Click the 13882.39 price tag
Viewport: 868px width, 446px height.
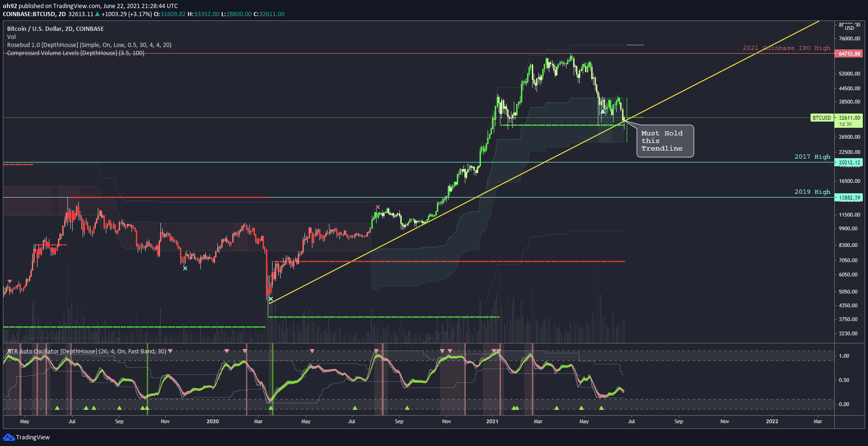(x=849, y=198)
